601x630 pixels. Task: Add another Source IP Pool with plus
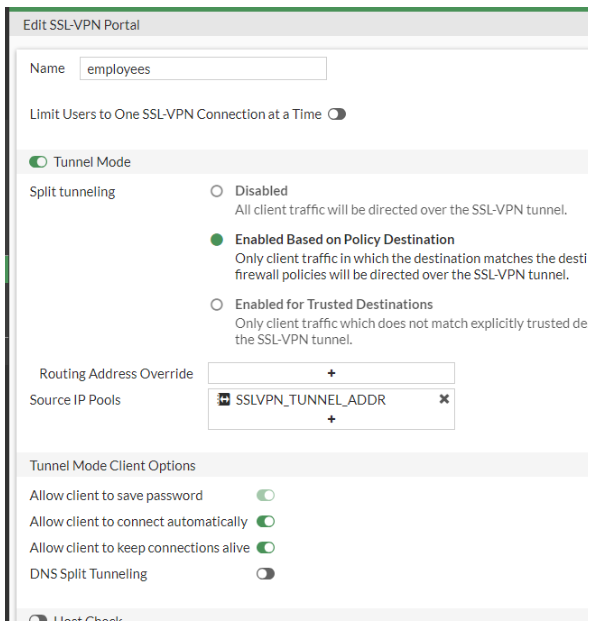tap(331, 419)
